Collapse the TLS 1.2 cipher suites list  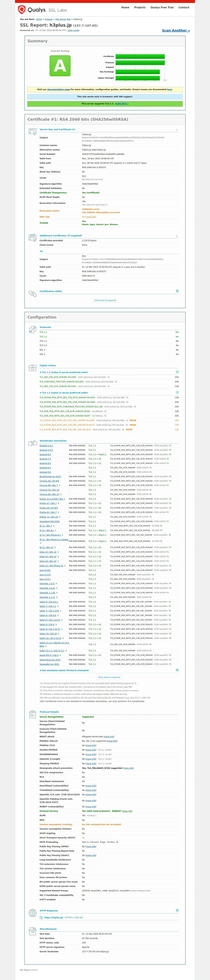(177, 392)
